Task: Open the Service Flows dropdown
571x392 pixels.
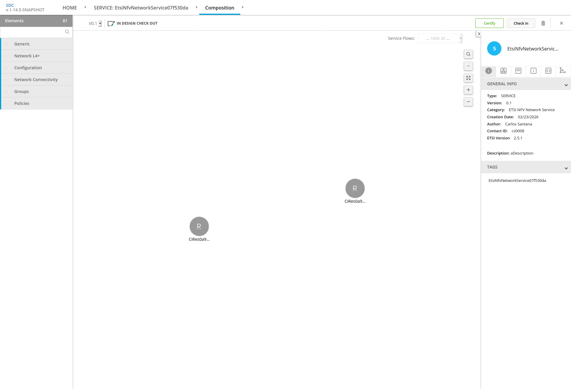Action: 440,38
